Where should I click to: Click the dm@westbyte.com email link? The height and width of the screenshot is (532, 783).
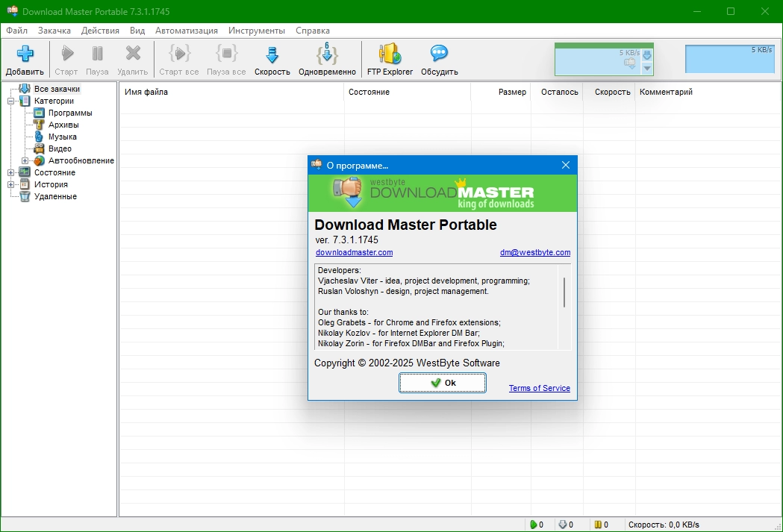click(x=535, y=252)
